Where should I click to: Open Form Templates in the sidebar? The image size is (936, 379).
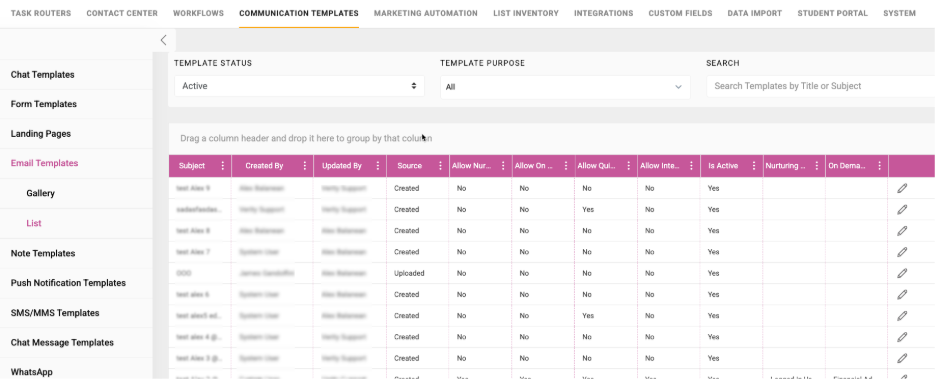click(44, 104)
